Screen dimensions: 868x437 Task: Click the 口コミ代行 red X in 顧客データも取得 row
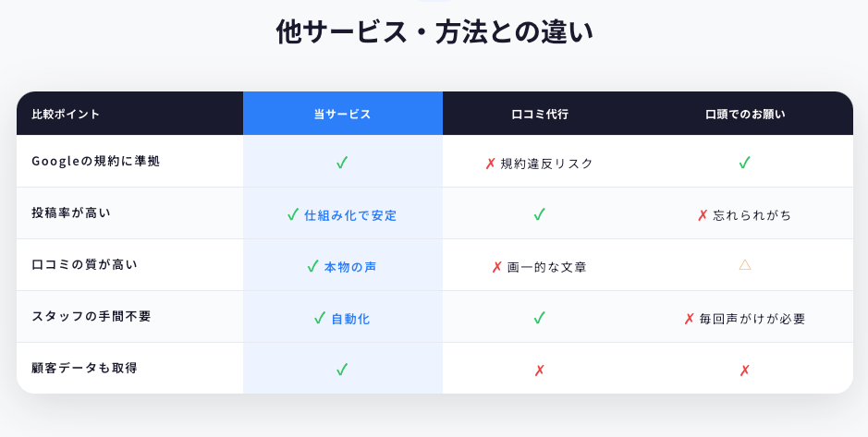click(x=540, y=370)
